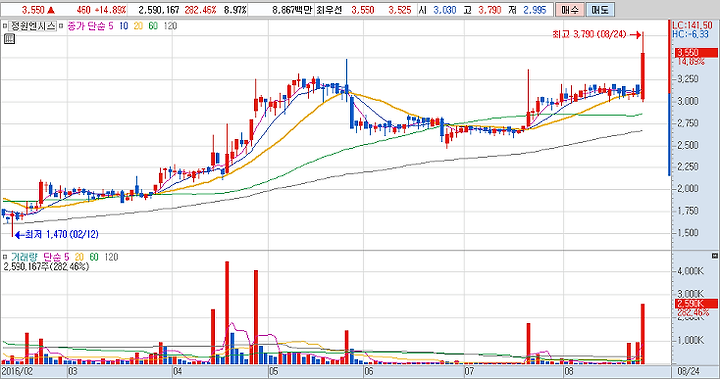Open the grid icon below the stock name
This screenshot has height=379, width=720.
click(9, 39)
